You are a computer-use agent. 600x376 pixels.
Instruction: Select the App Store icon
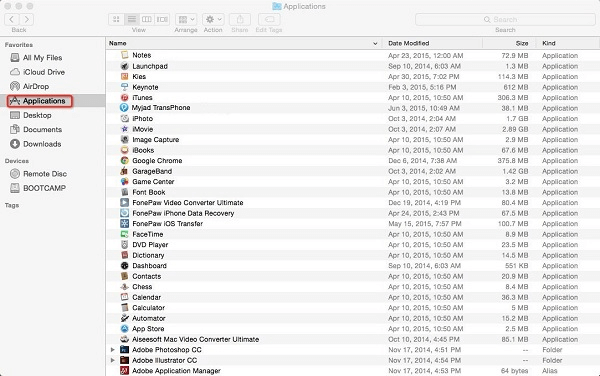click(124, 329)
